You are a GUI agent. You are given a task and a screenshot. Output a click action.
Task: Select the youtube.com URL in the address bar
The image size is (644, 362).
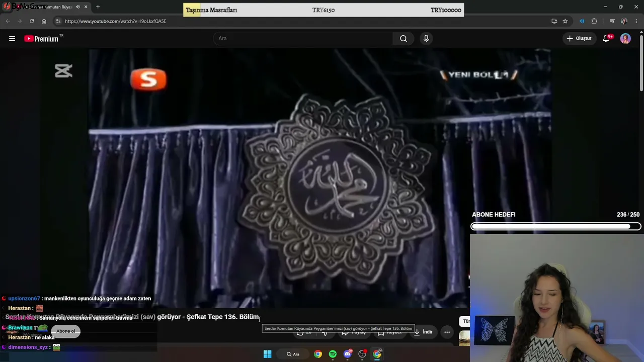pos(115,21)
